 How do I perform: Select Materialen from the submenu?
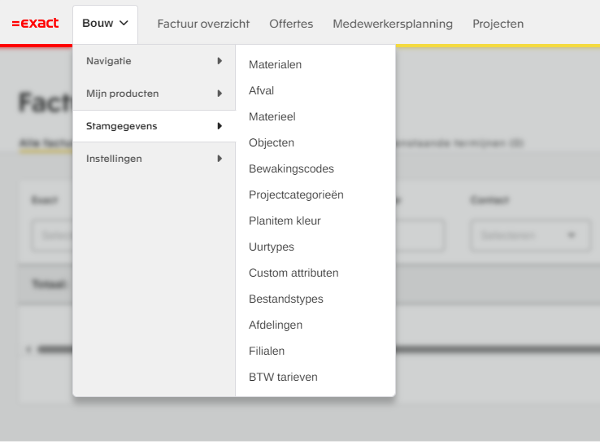point(275,65)
